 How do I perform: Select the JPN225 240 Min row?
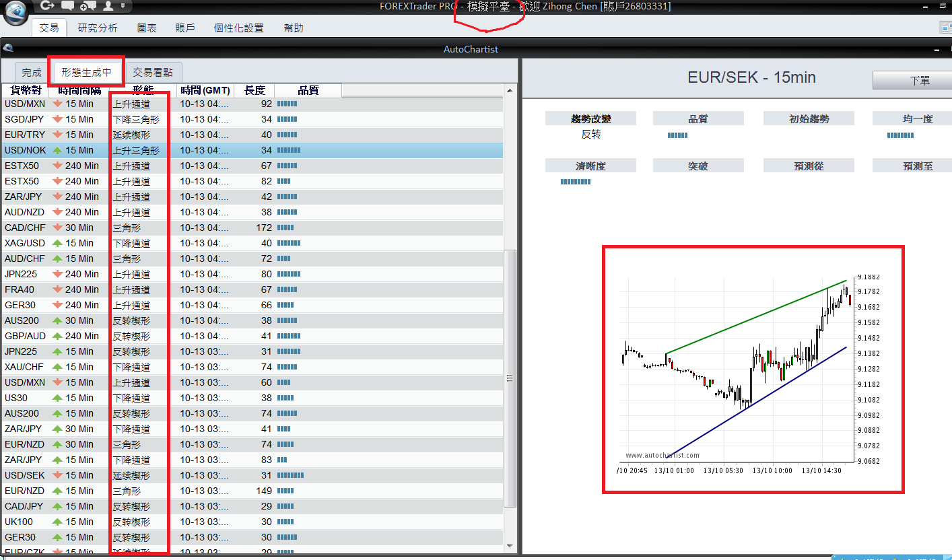point(252,274)
